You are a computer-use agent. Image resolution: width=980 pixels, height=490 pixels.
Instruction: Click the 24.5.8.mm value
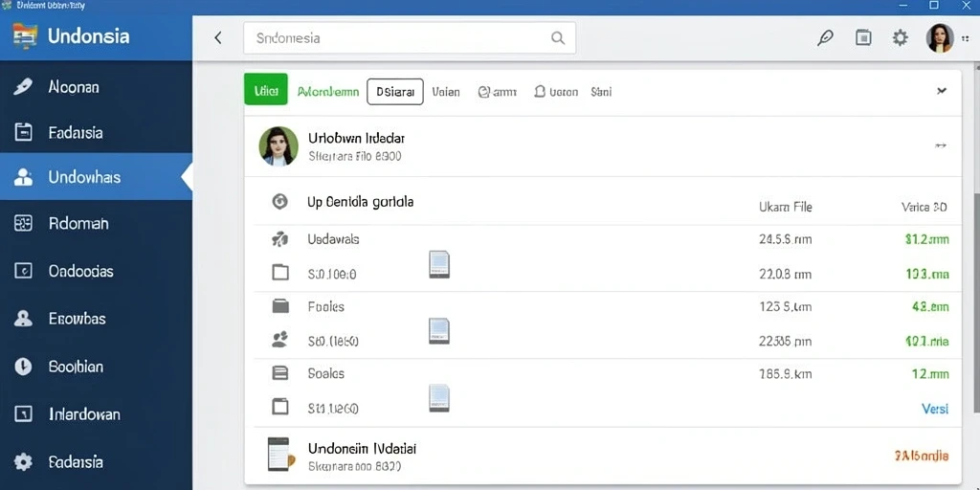tap(785, 239)
